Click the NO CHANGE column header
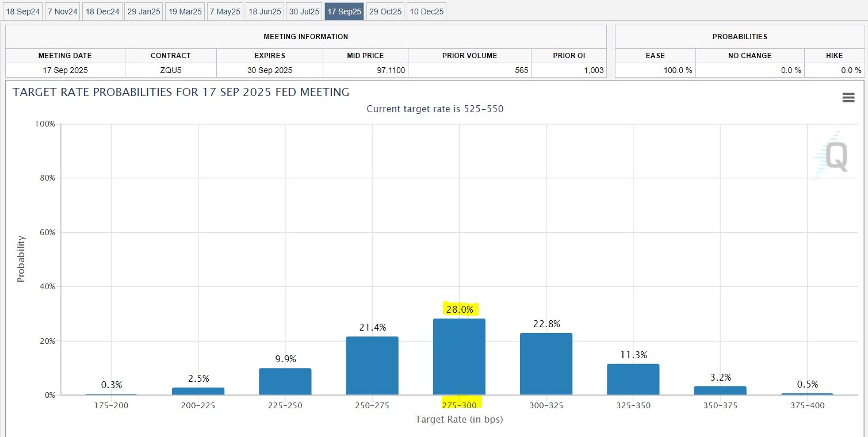This screenshot has width=868, height=437. (750, 56)
